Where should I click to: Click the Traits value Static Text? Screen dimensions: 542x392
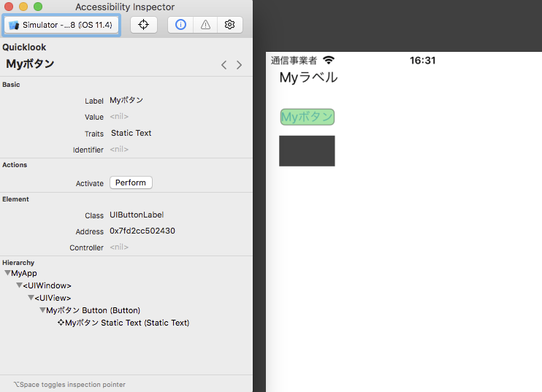point(131,133)
